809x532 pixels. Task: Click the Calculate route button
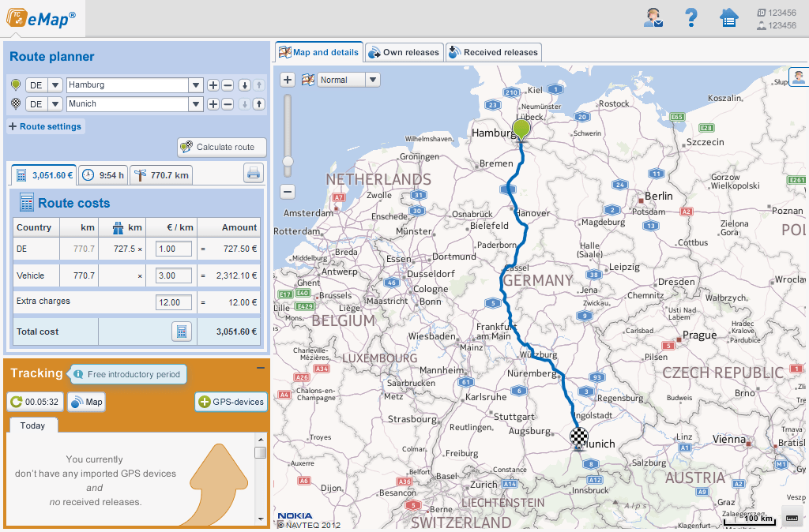[x=221, y=146]
